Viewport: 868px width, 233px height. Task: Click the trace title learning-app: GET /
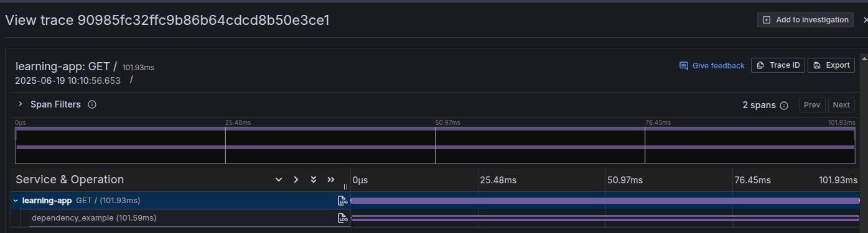(66, 66)
